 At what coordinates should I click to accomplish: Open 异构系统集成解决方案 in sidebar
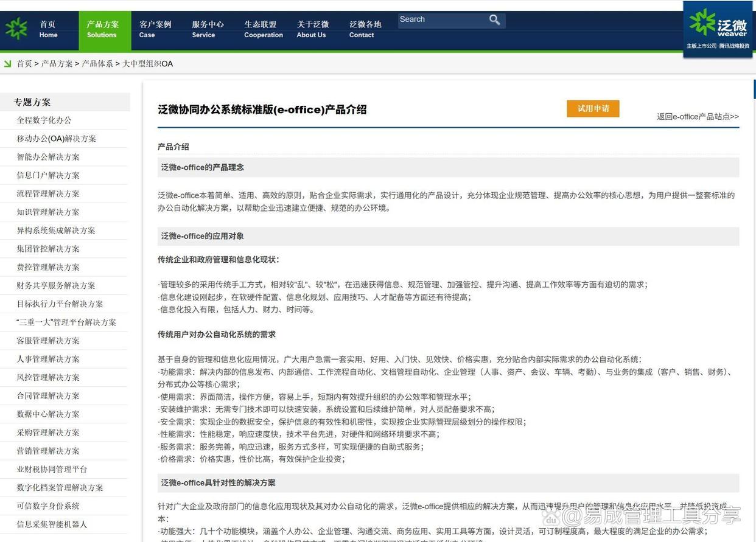56,230
